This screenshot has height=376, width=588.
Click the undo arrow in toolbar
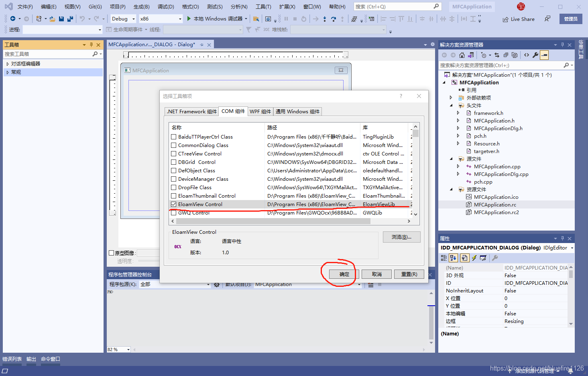(x=82, y=19)
